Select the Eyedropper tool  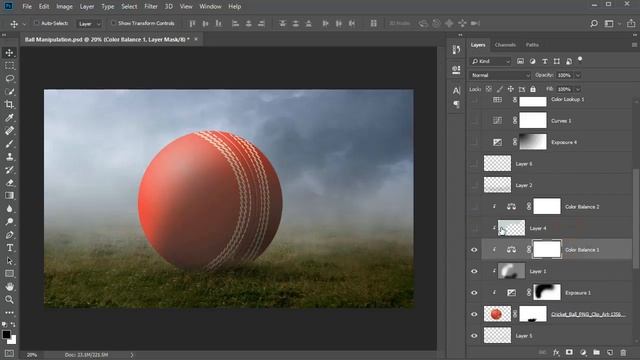9,118
